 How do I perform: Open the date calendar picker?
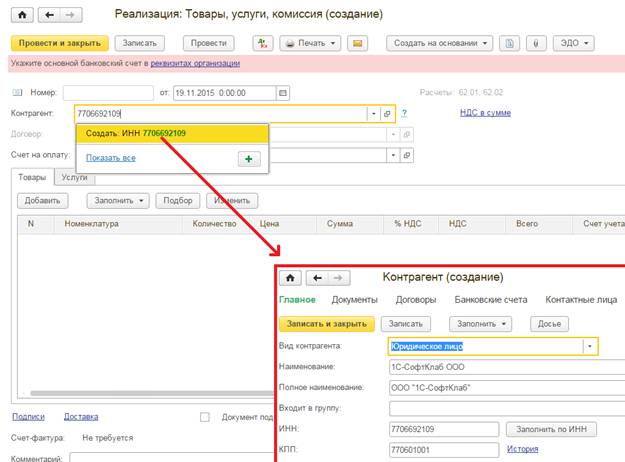pos(283,93)
